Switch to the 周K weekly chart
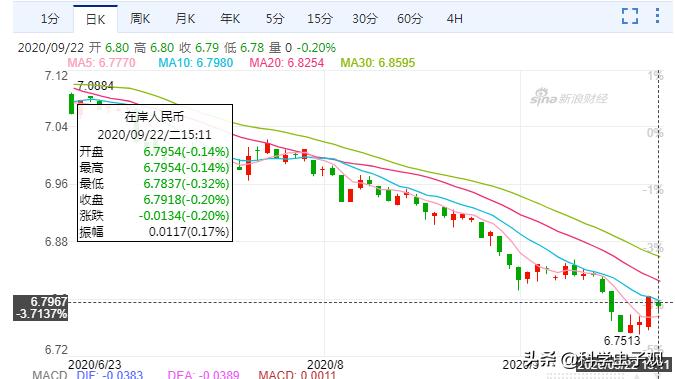The width and height of the screenshot is (675, 379). click(140, 19)
